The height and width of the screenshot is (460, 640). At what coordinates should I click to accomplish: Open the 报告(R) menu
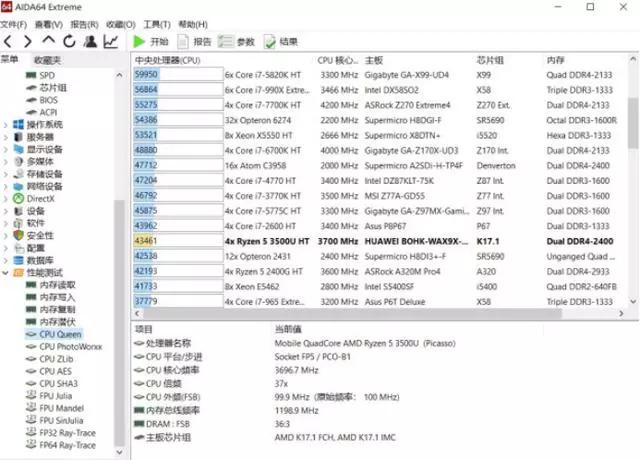point(84,24)
